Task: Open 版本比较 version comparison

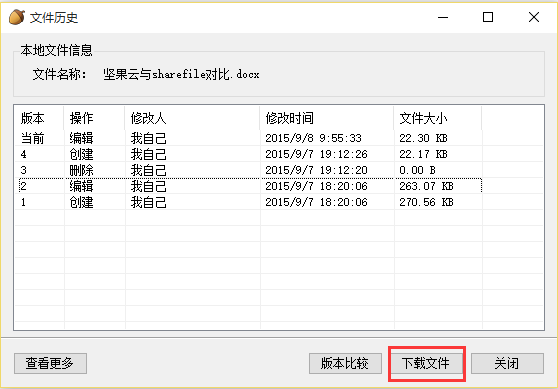Action: point(345,363)
